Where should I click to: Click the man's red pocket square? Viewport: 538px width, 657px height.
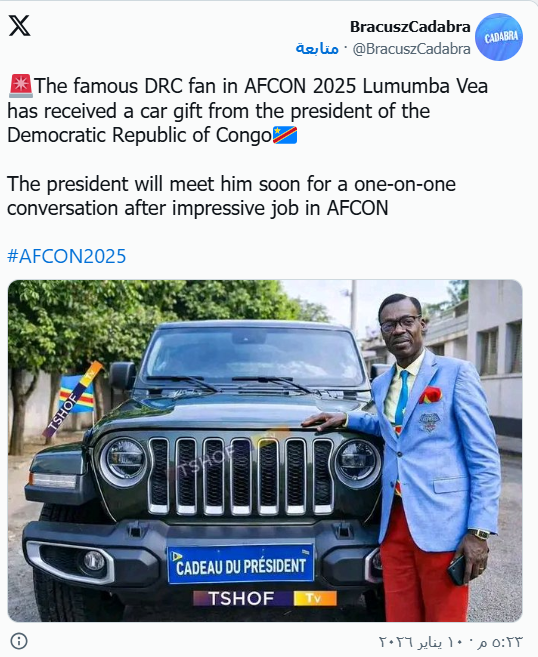[x=430, y=394]
